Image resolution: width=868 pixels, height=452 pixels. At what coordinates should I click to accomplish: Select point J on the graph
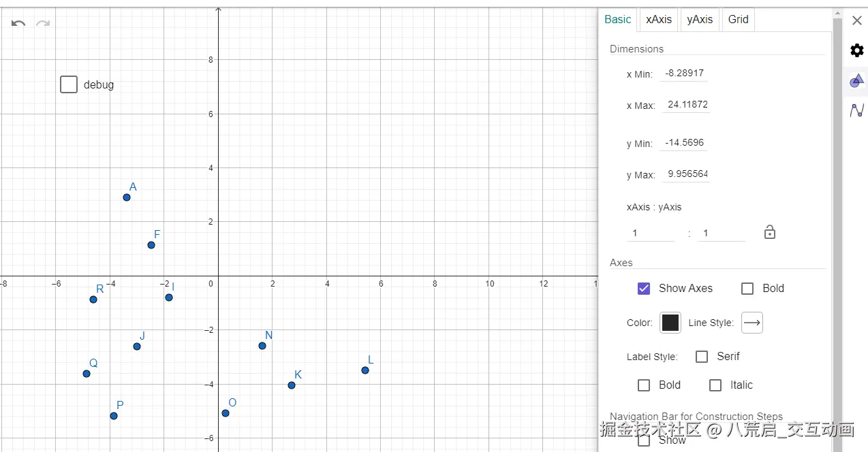[137, 346]
